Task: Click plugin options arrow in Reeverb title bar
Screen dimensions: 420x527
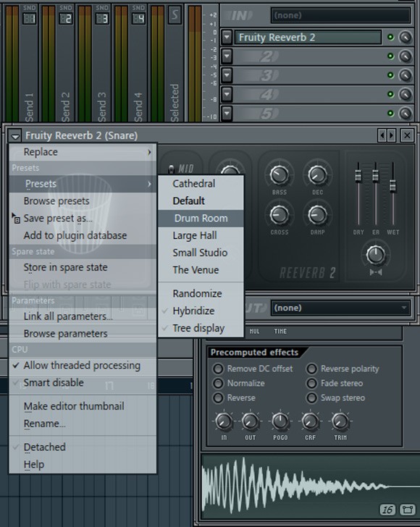Action: coord(14,136)
